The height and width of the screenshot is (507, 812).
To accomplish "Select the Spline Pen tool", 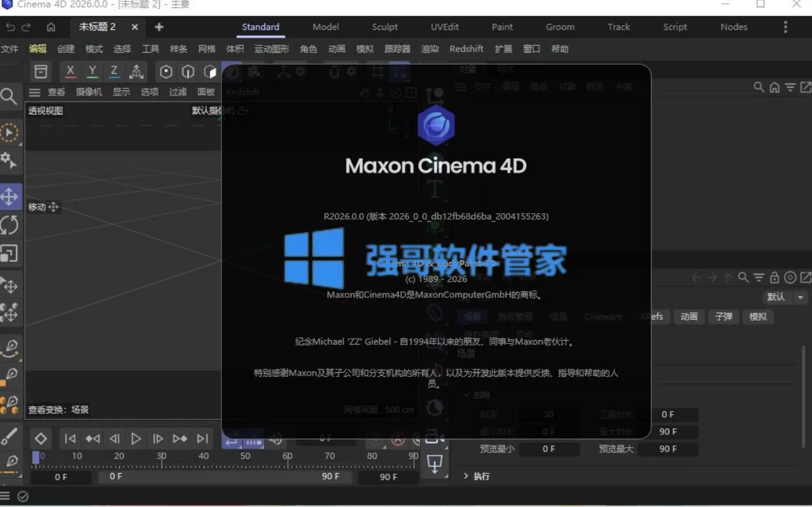I will point(11,347).
